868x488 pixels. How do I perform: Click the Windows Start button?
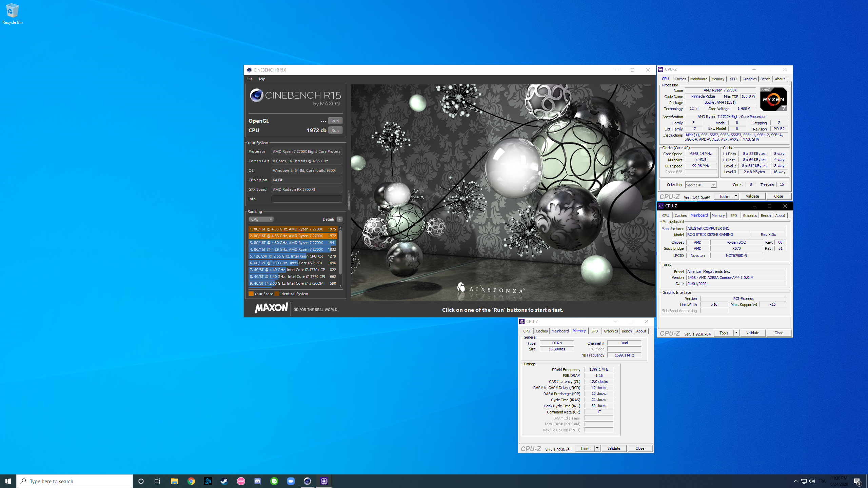[x=8, y=481]
